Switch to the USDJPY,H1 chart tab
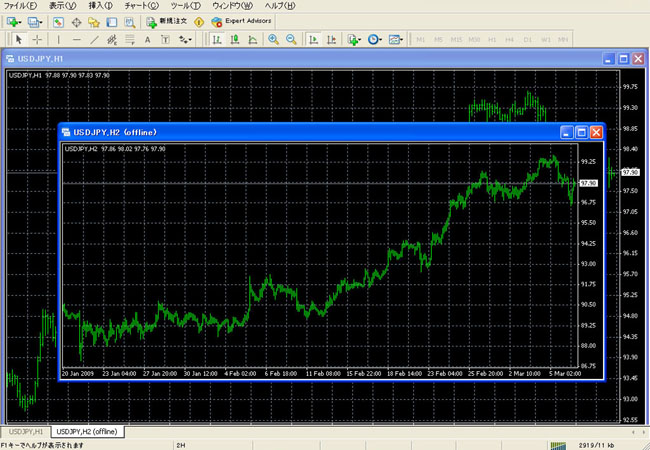 (25, 431)
